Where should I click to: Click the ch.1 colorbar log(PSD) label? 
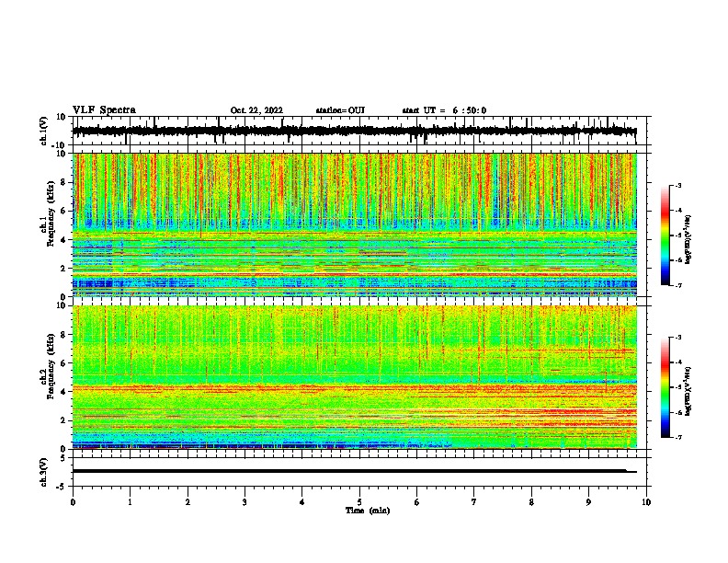688,240
